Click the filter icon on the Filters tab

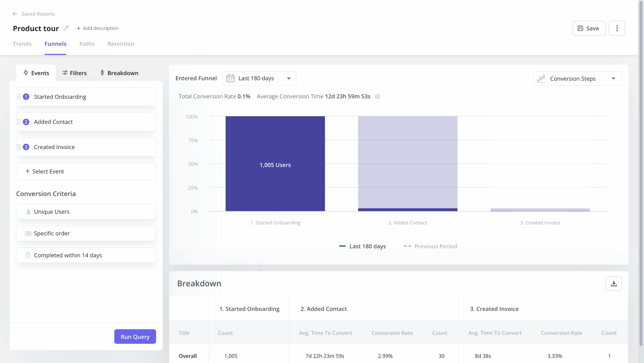pos(65,73)
